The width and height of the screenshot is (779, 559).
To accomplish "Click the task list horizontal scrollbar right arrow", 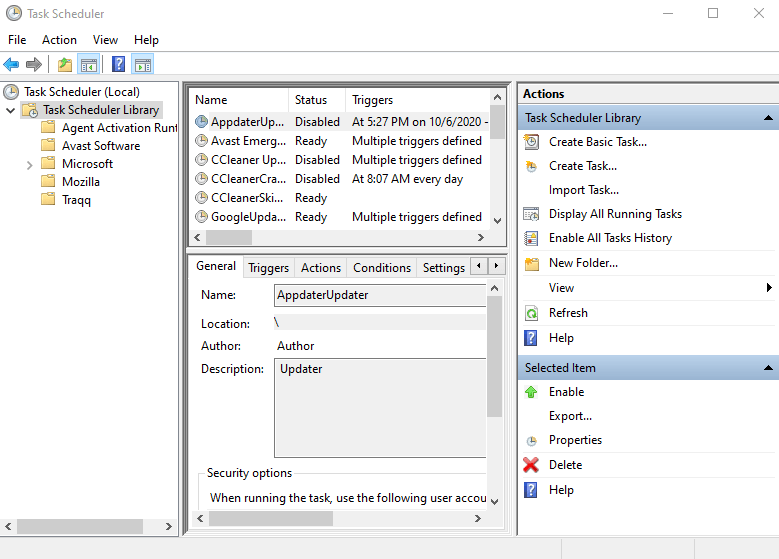I will (480, 238).
